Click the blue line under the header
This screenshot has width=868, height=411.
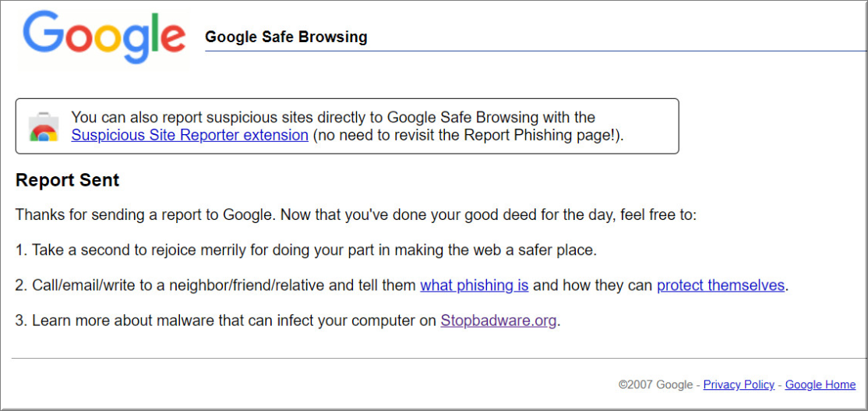coord(536,51)
